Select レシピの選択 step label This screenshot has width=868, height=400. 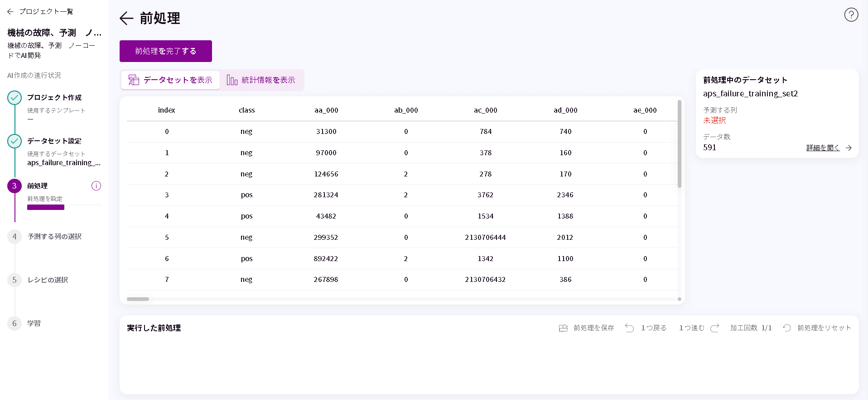point(48,280)
